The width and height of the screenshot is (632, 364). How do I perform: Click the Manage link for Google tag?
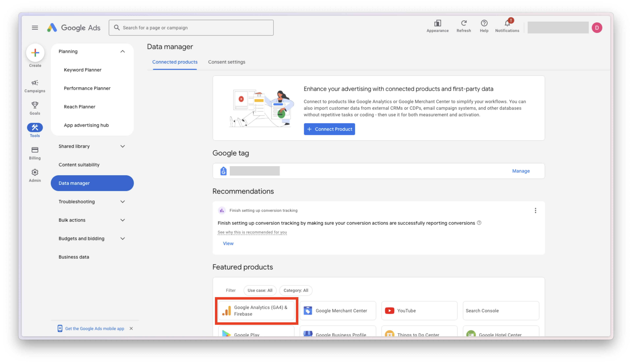[521, 171]
